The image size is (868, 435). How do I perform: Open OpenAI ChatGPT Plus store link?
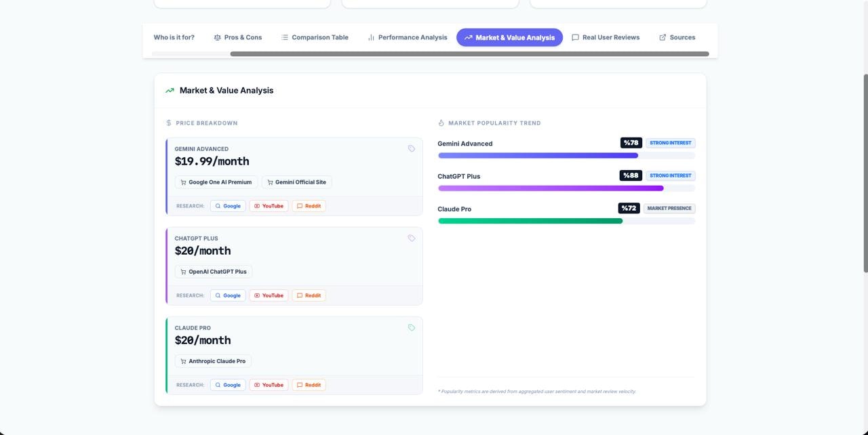click(214, 272)
